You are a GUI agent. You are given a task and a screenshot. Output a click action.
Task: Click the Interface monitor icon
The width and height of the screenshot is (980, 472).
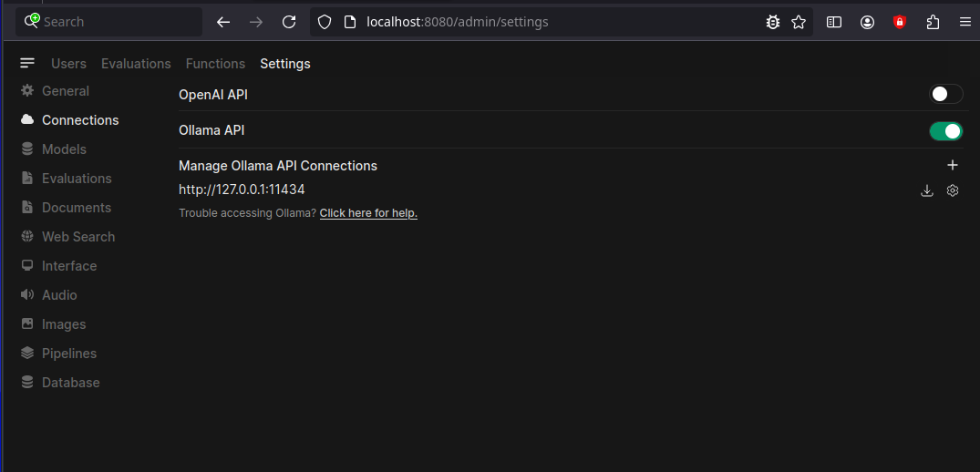(26, 265)
